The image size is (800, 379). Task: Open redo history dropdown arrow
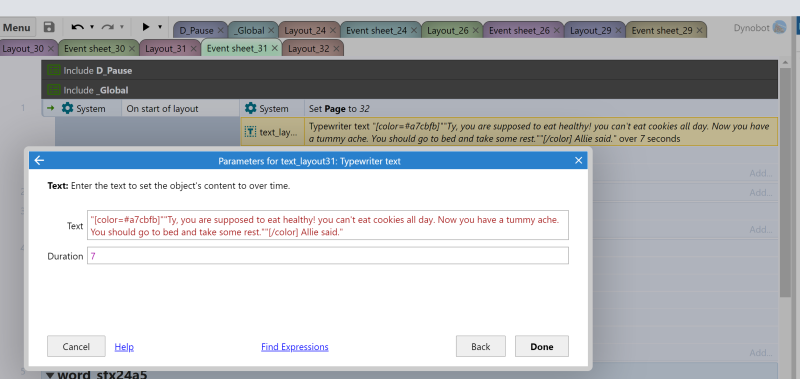(122, 27)
